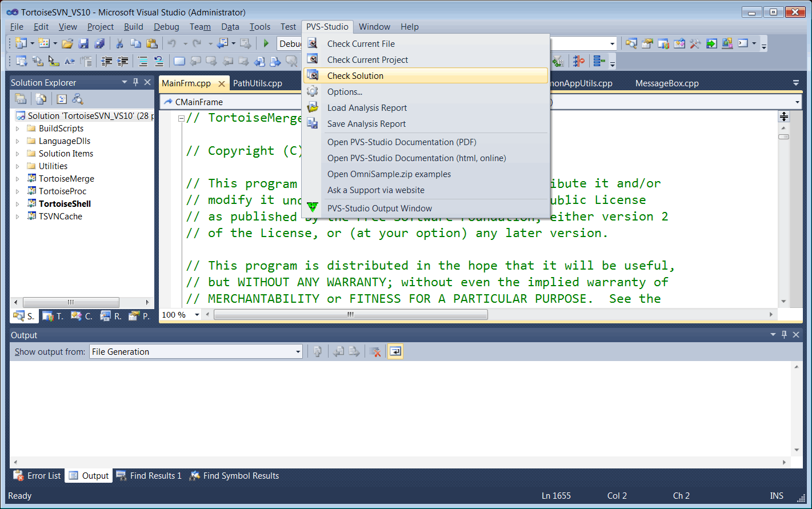Open the Output panel window position dropdown
Screen dimensions: 812x509
(x=773, y=335)
